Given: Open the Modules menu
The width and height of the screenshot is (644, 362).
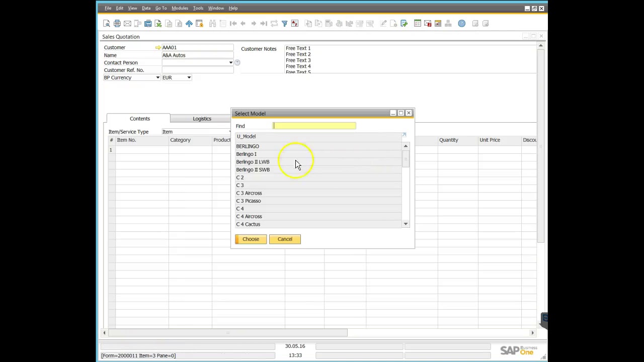Looking at the screenshot, I should [180, 8].
